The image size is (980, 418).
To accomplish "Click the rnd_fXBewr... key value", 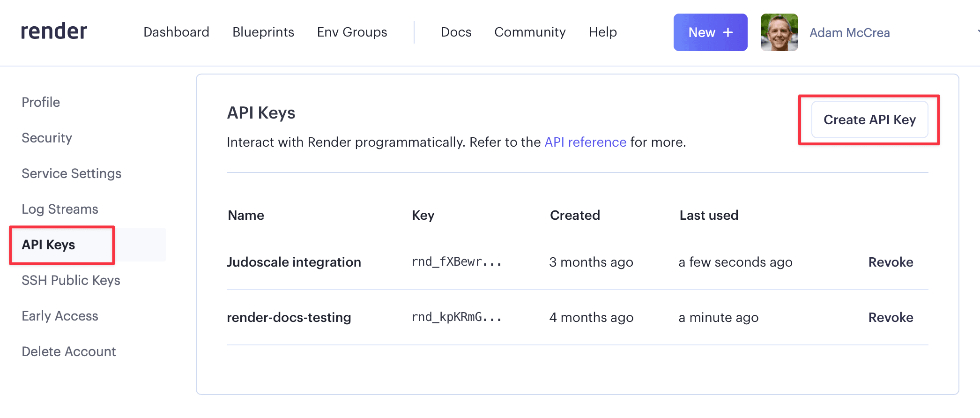I will click(456, 262).
